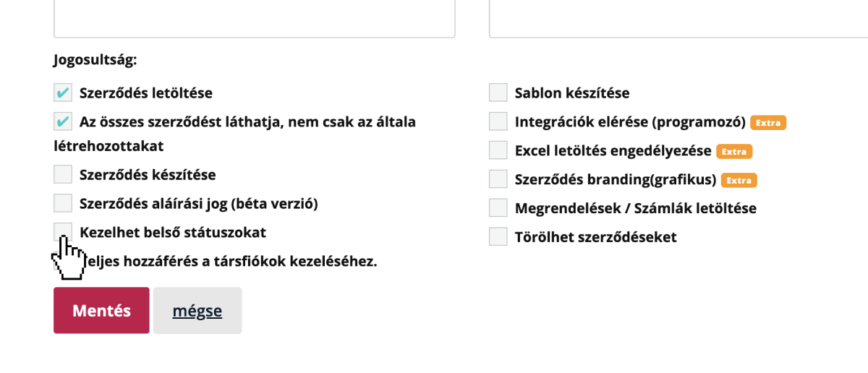The image size is (868, 373).
Task: Check Megrendelések / Számlák letöltése box
Action: coord(498,208)
